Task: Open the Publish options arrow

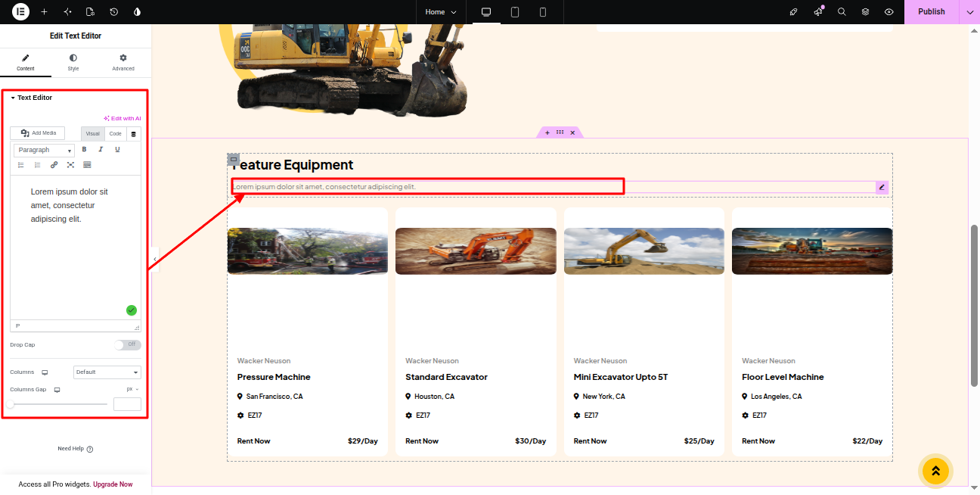Action: click(969, 12)
